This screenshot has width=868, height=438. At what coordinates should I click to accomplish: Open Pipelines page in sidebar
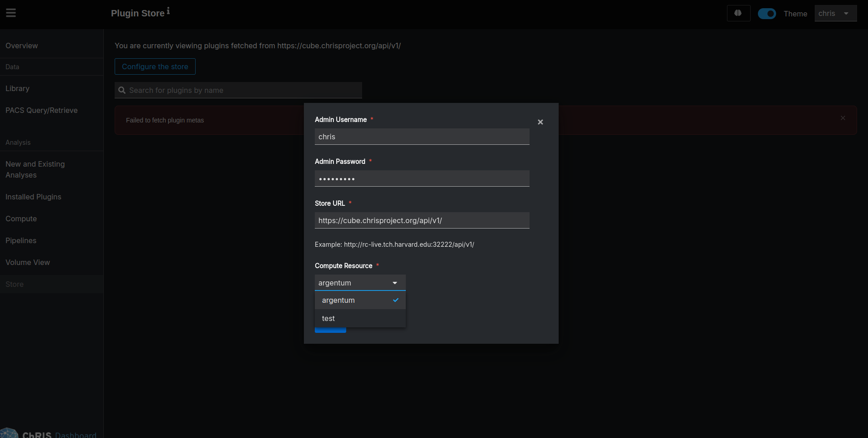[x=52, y=240]
